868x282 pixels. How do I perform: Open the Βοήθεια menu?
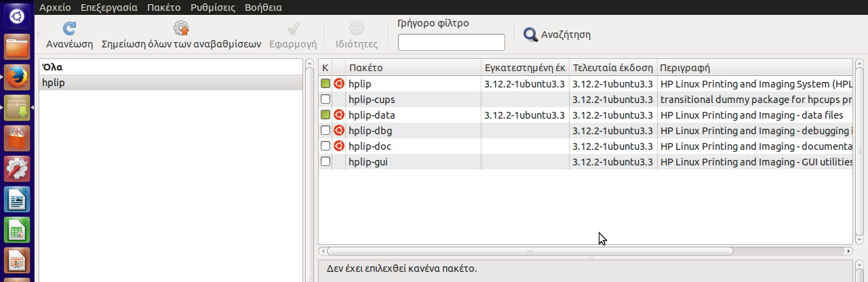(x=263, y=7)
